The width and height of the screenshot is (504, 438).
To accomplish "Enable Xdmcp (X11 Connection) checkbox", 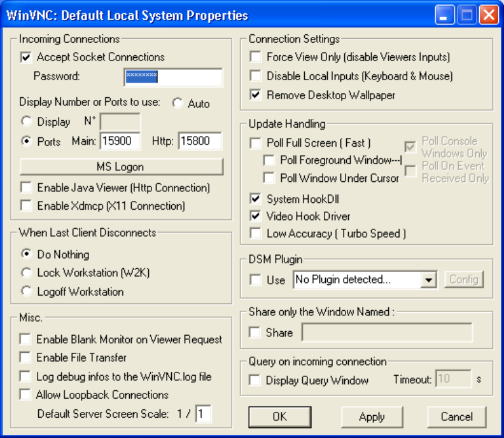I will pos(26,205).
